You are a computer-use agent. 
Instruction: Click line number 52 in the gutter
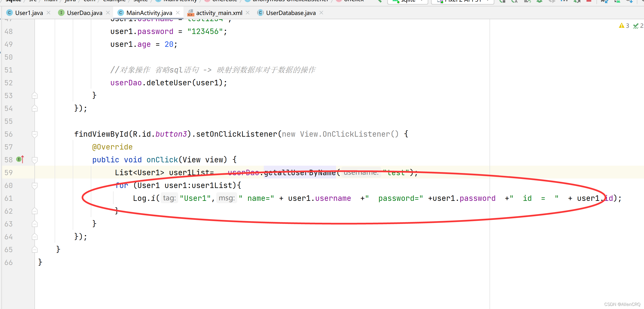pyautogui.click(x=9, y=83)
